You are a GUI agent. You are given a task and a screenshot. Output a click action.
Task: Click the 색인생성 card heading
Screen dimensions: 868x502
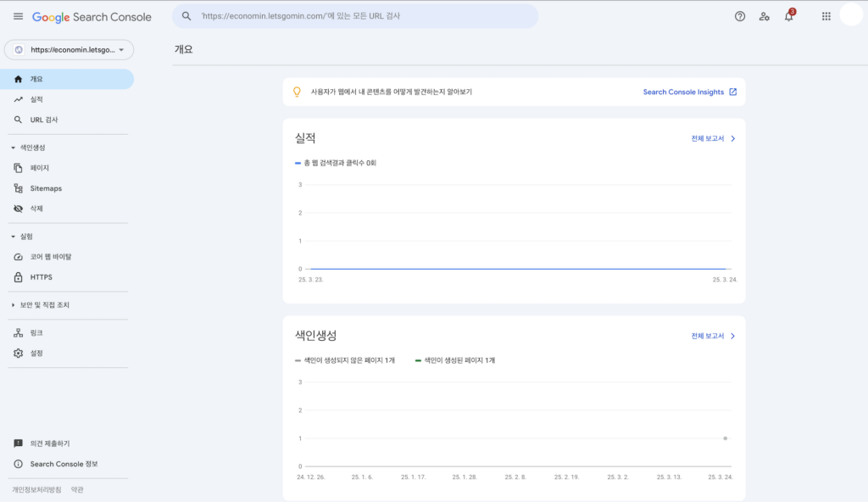point(315,335)
